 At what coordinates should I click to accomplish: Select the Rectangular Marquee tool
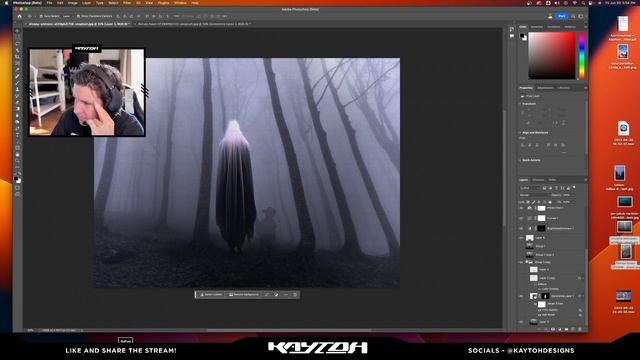[17, 38]
